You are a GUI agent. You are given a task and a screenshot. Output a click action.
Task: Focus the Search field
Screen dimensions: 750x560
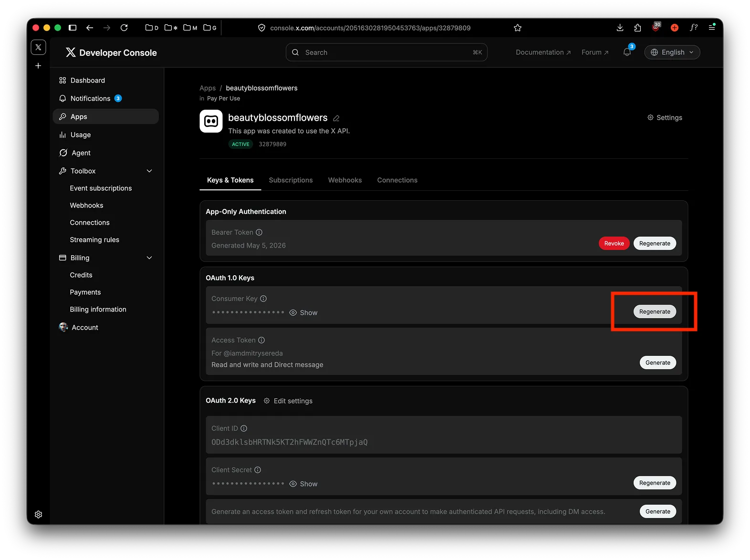(386, 52)
